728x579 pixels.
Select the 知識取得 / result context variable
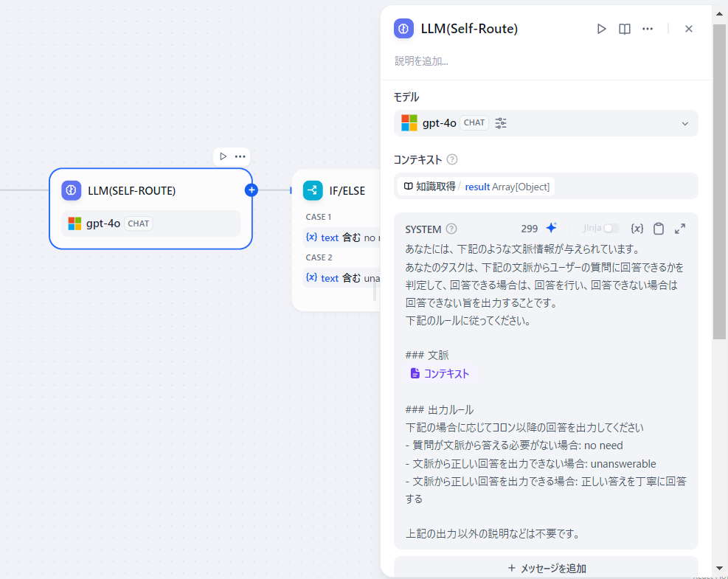click(x=476, y=187)
